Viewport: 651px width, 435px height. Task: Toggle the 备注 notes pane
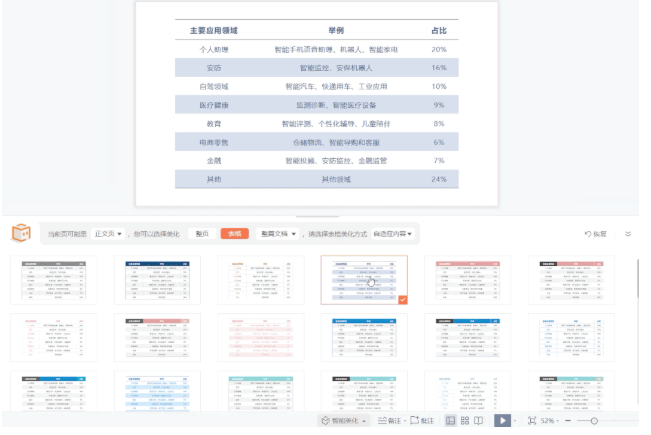[x=389, y=421]
